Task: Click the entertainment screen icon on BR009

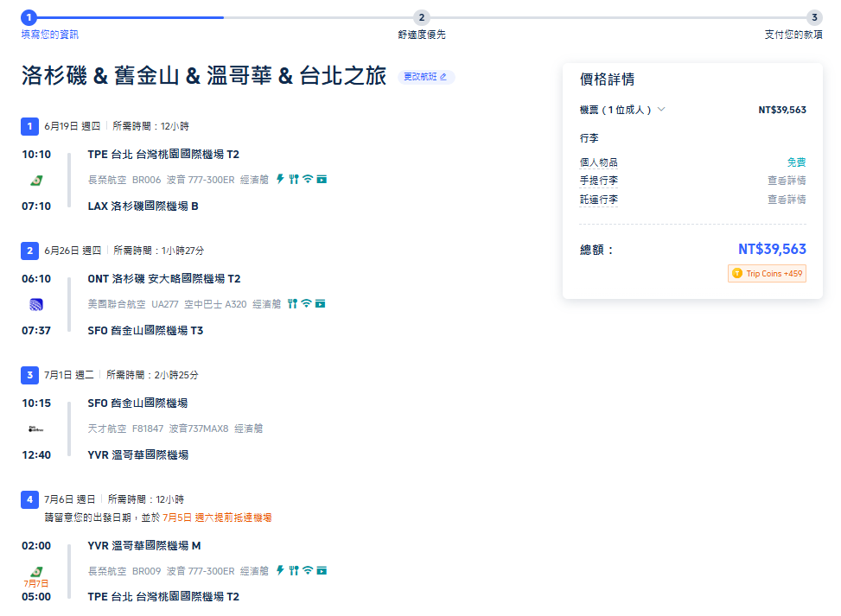Action: [x=322, y=570]
